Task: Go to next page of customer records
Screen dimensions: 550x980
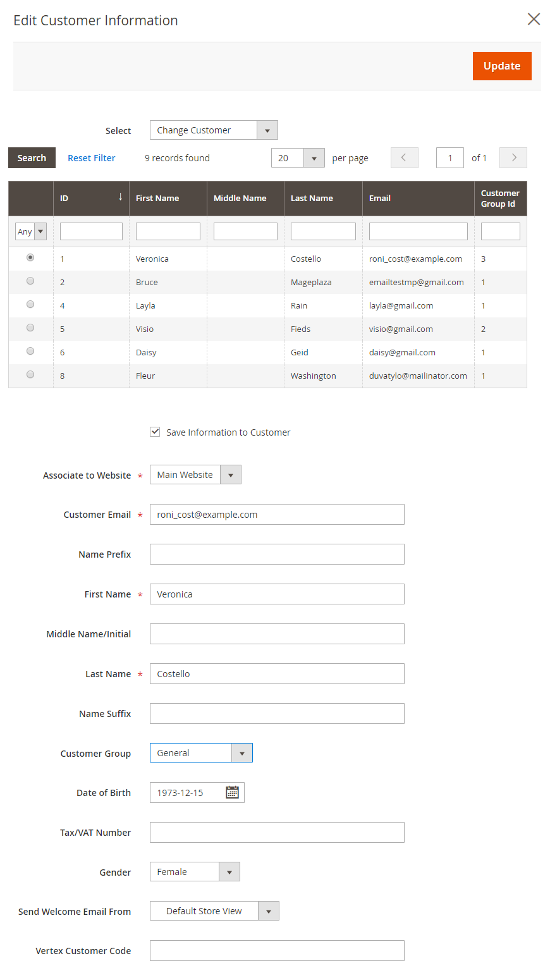Action: 513,158
